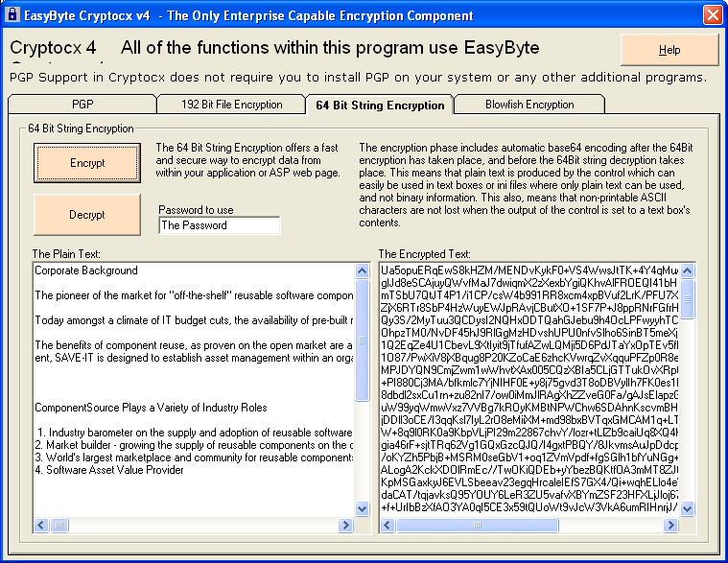Click the Password to use field

click(219, 225)
